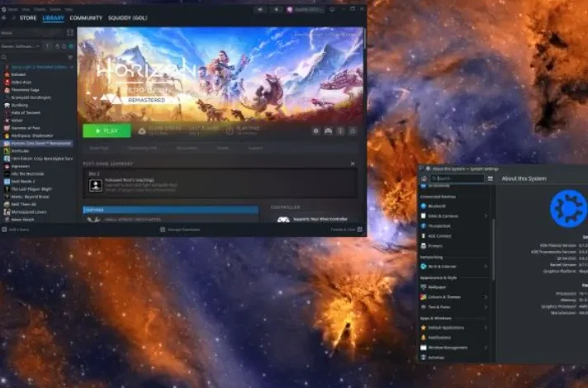Open advanced library filter options icon

pyautogui.click(x=70, y=57)
